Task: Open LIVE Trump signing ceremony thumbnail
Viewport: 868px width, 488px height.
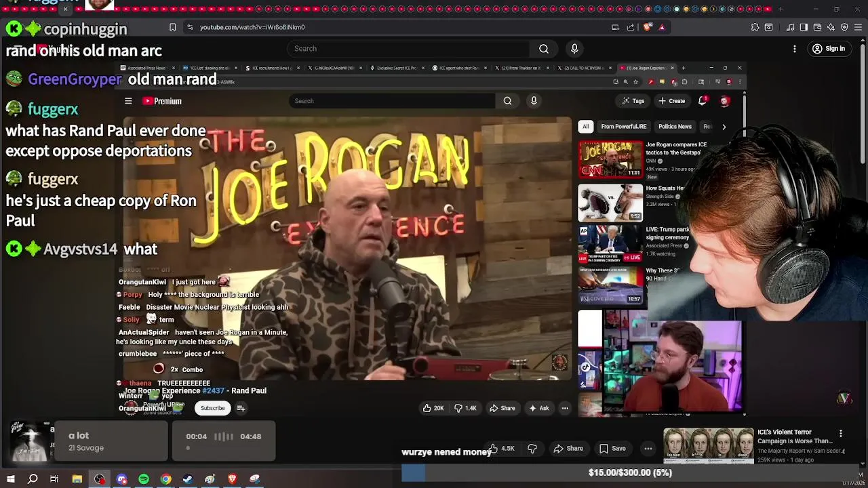Action: [610, 245]
